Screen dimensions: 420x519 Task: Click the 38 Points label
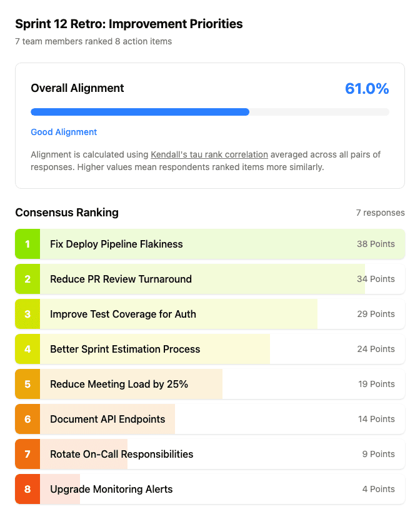376,244
